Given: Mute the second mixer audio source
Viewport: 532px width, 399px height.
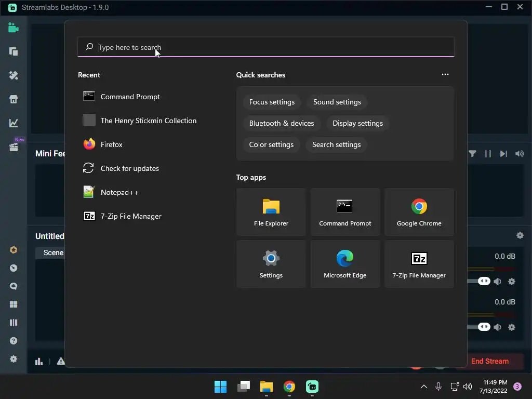Looking at the screenshot, I should (497, 327).
